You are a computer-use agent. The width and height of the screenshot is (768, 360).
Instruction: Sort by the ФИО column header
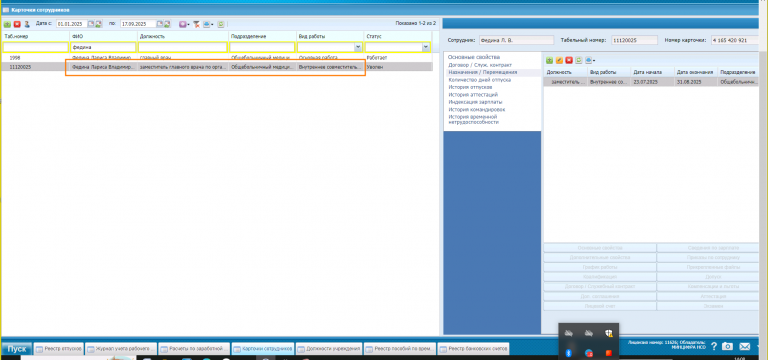click(x=103, y=36)
